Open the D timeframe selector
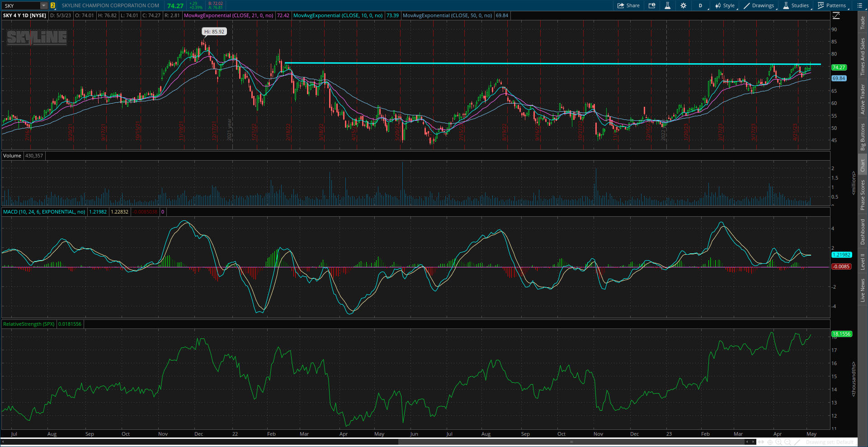This screenshot has width=868, height=447. tap(700, 5)
